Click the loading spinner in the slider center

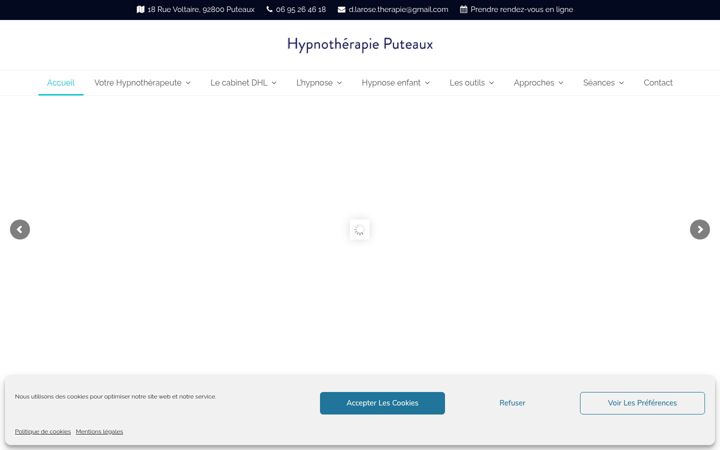(360, 230)
